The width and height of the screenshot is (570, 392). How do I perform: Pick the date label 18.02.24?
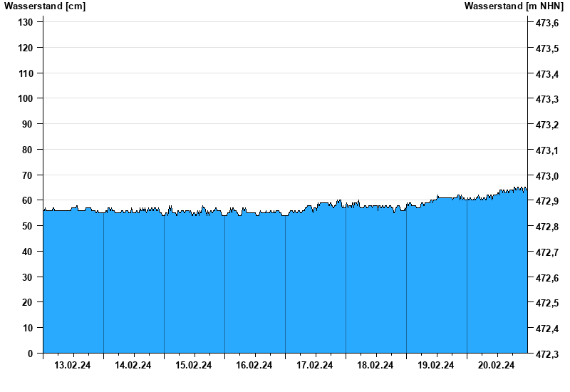coord(375,365)
